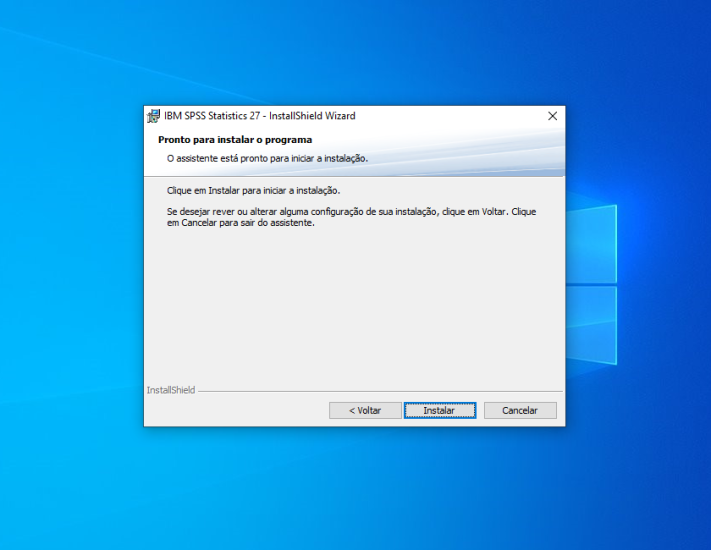Image resolution: width=711 pixels, height=550 pixels.
Task: Click the 'IBM SPSS Statistics 27' window title
Action: tap(260, 116)
